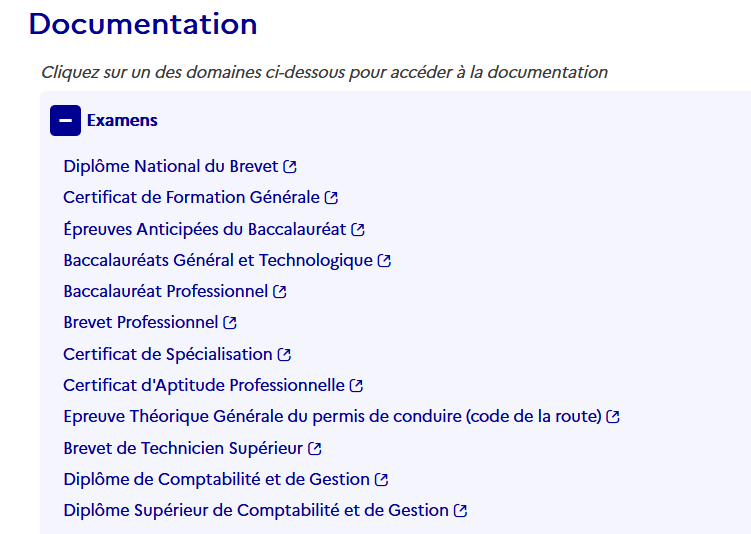Screen dimensions: 751x534
Task: Click external-link icon beside Certificat de Formation Générale
Action: (331, 198)
